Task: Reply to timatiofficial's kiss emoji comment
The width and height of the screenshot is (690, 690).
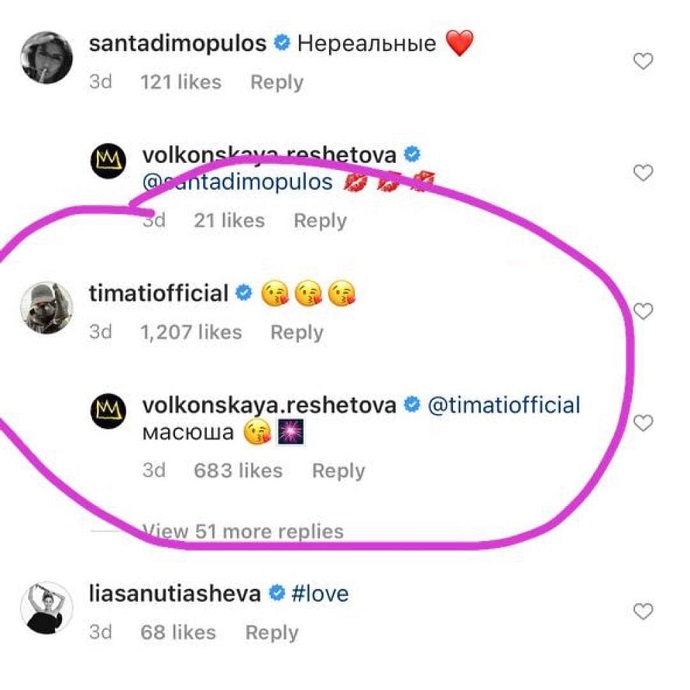Action: (297, 332)
